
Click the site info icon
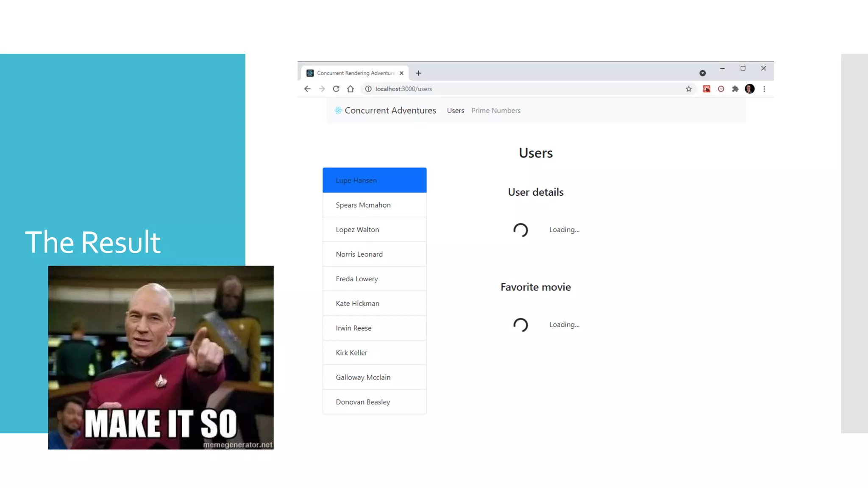[x=368, y=89]
